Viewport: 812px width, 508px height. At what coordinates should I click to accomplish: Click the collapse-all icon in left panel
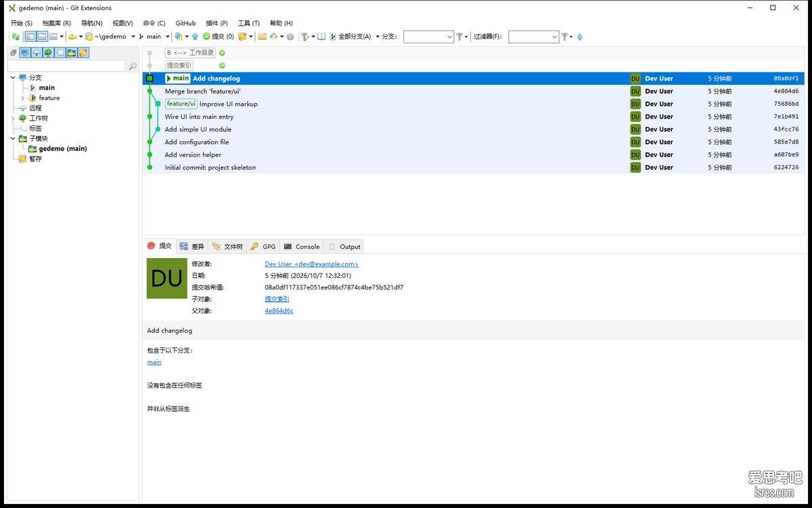tap(14, 52)
